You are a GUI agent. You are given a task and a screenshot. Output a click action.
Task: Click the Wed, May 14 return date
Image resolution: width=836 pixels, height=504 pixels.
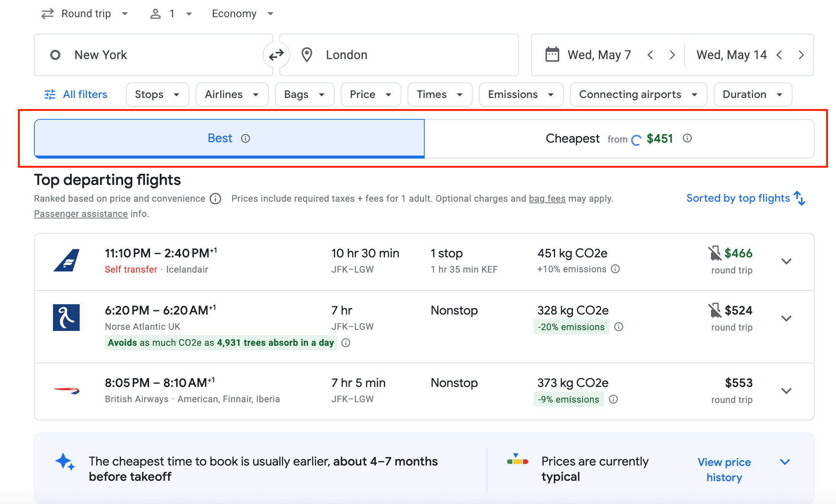732,55
